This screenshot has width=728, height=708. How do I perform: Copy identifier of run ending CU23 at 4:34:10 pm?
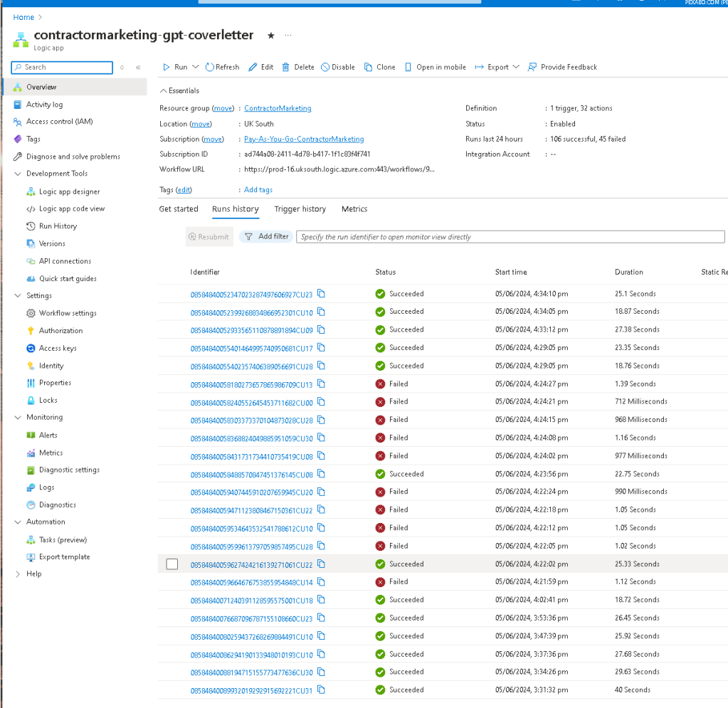pyautogui.click(x=321, y=293)
